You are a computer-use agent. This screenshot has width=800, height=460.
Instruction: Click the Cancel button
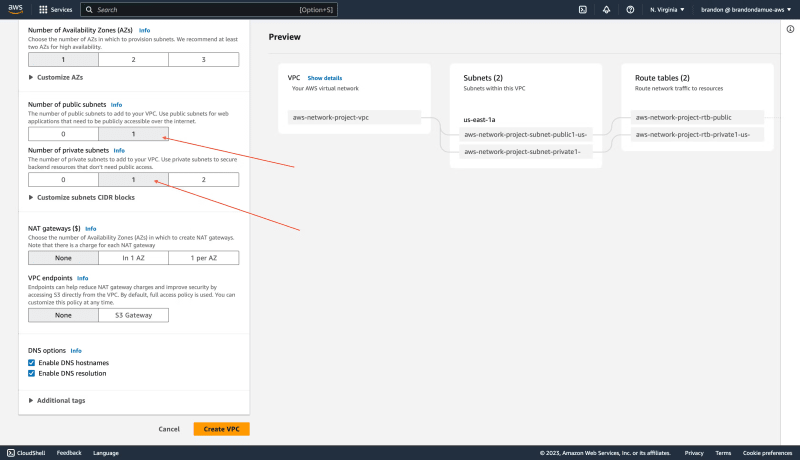click(169, 429)
